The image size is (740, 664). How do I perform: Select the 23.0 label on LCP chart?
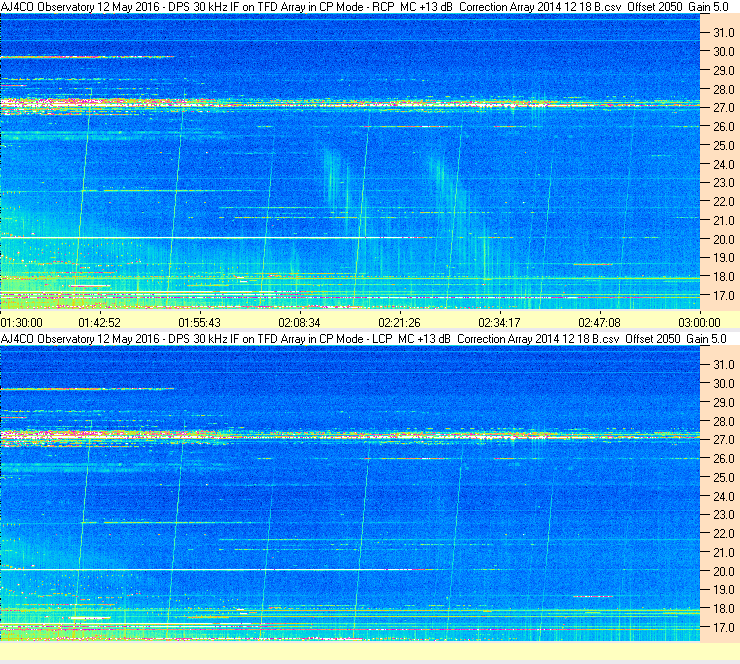pyautogui.click(x=724, y=514)
